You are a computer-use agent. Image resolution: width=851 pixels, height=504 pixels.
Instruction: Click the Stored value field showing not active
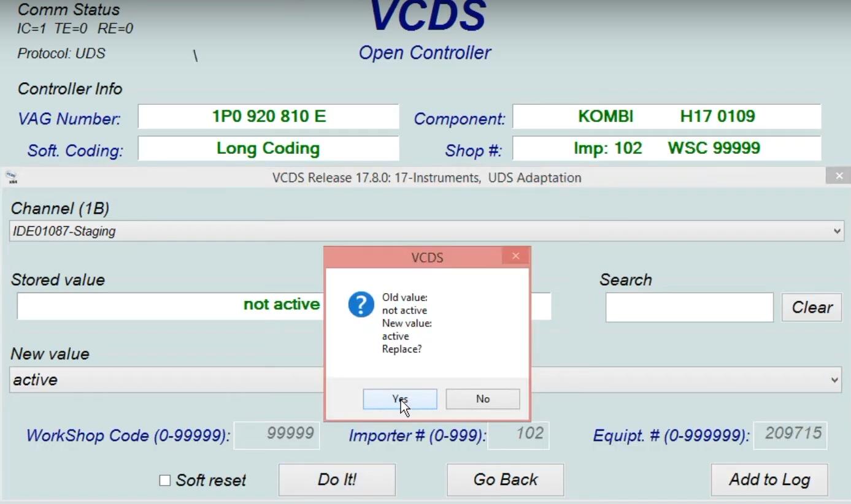click(x=283, y=305)
